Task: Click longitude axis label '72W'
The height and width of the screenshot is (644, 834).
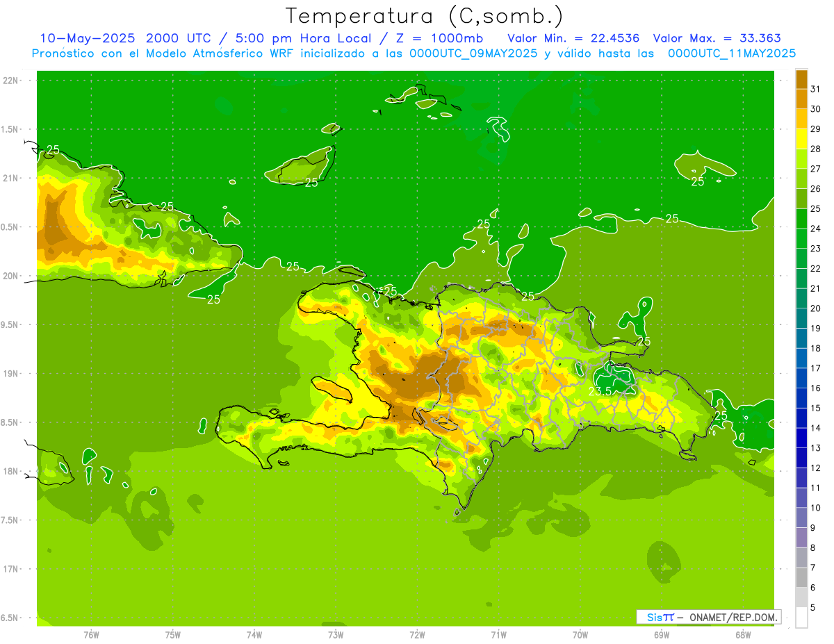Action: click(417, 635)
